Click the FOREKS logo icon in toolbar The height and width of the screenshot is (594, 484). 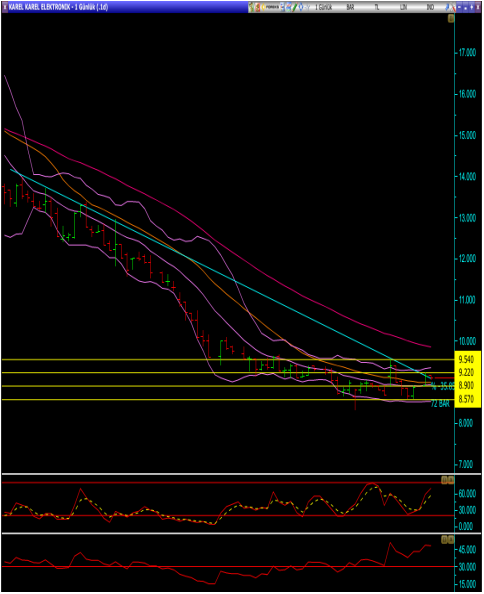(x=271, y=7)
